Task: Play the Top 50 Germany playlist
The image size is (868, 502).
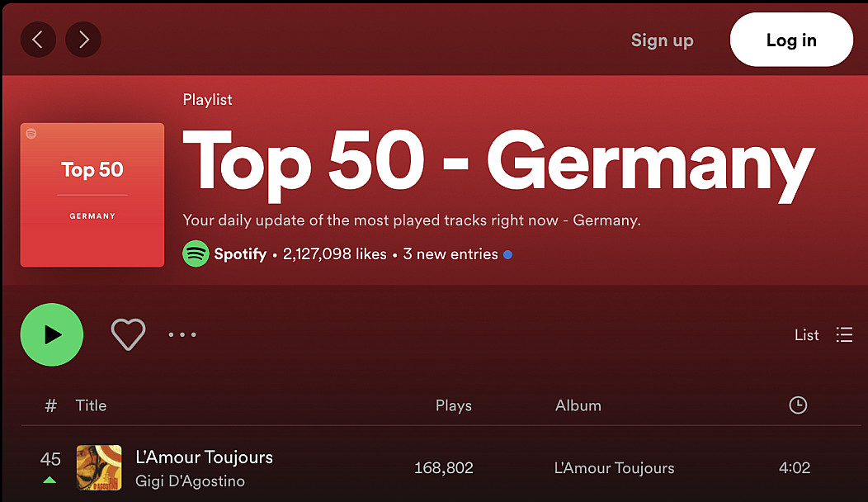Action: tap(52, 334)
